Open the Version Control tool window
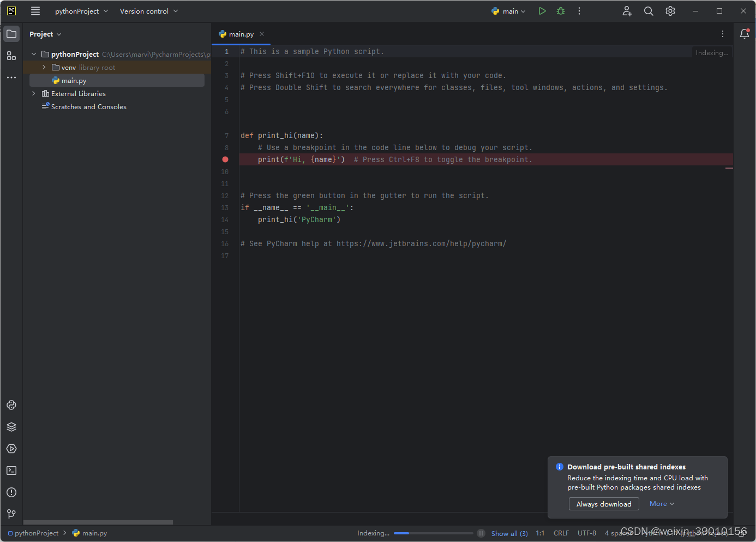The height and width of the screenshot is (542, 756). pyautogui.click(x=11, y=514)
